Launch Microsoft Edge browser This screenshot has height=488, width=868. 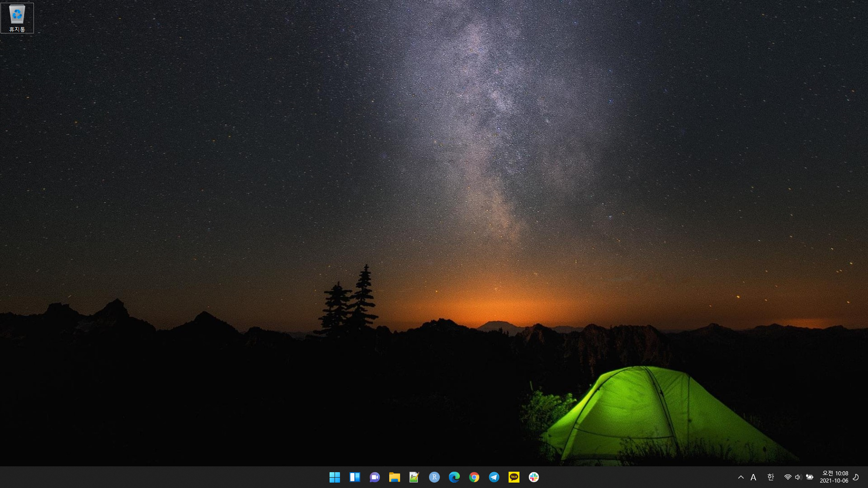pos(454,477)
